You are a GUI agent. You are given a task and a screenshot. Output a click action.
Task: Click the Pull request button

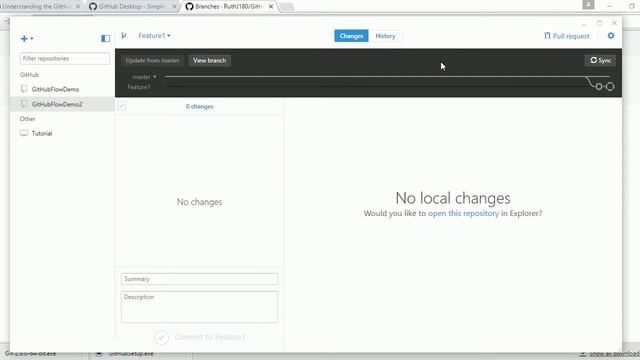pyautogui.click(x=567, y=36)
